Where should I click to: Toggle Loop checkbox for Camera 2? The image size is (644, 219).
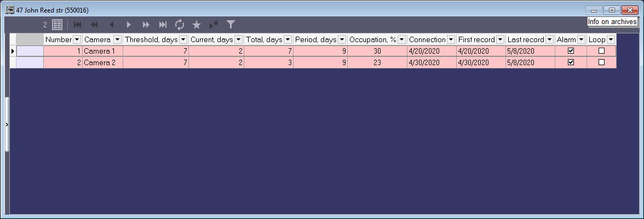click(x=601, y=62)
